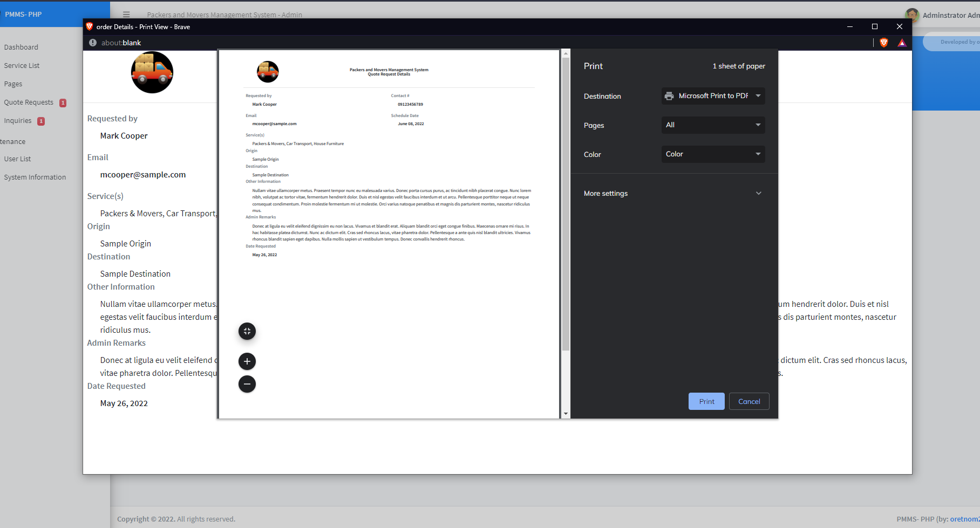Viewport: 980px width, 528px height.
Task: Click the Brave logo in window title bar
Action: point(90,26)
